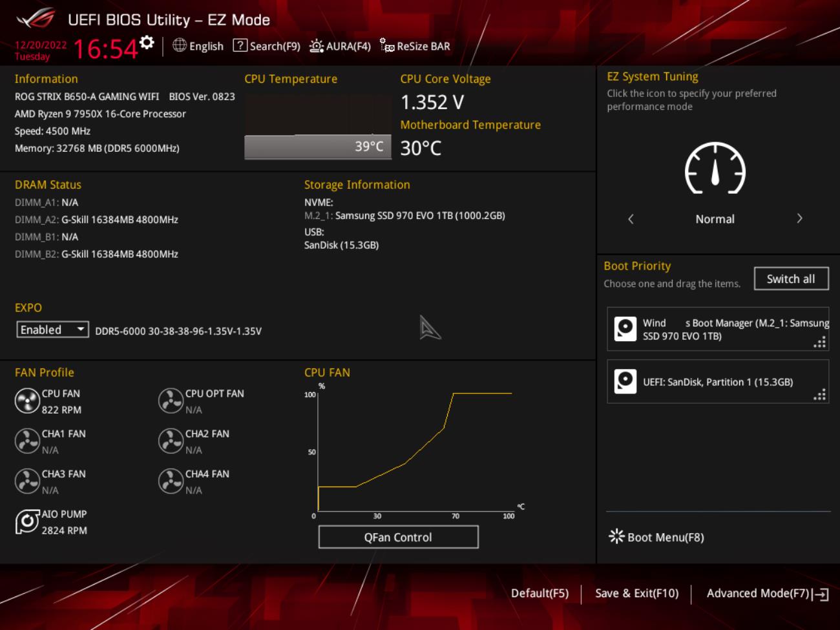Click the ROG logo in header

36,19
